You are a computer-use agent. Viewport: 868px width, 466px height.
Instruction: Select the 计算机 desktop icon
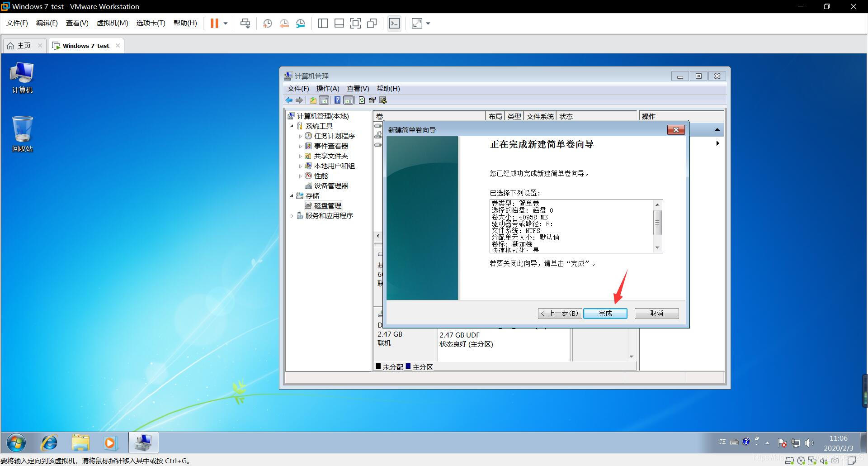click(22, 78)
